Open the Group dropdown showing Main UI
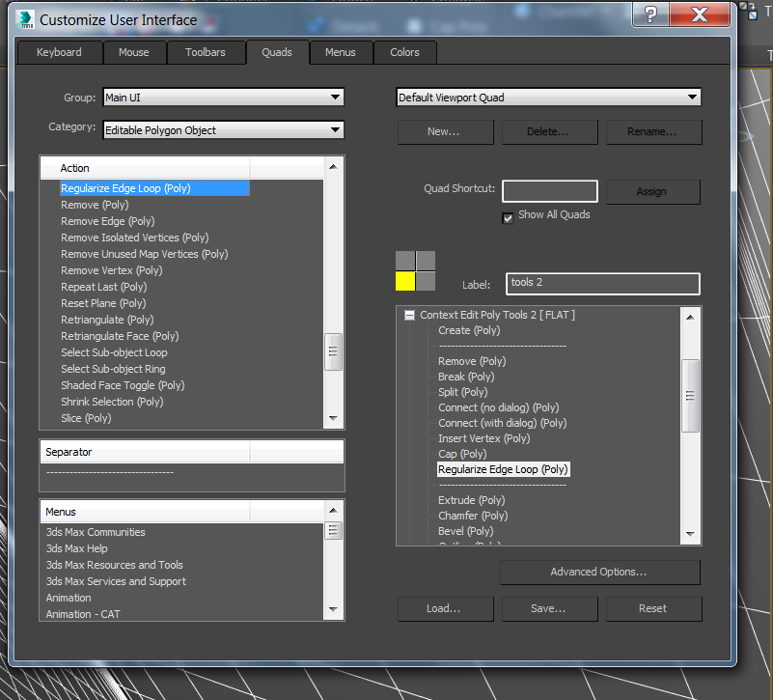773x700 pixels. pos(337,97)
